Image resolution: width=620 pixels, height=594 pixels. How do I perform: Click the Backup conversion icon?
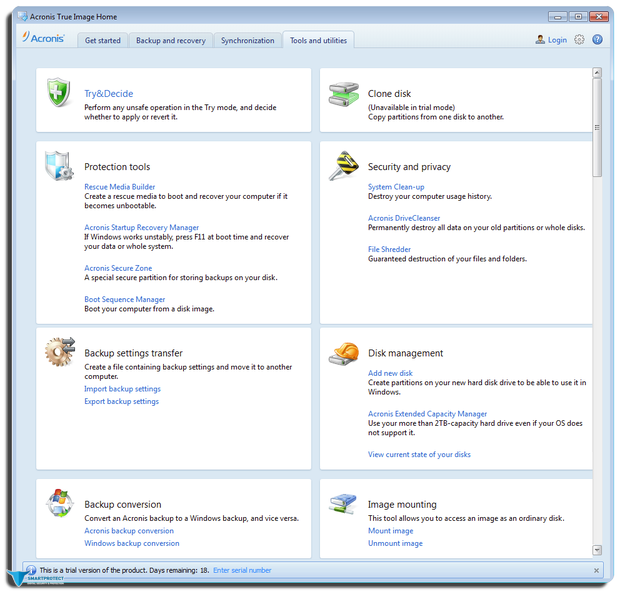pyautogui.click(x=59, y=503)
